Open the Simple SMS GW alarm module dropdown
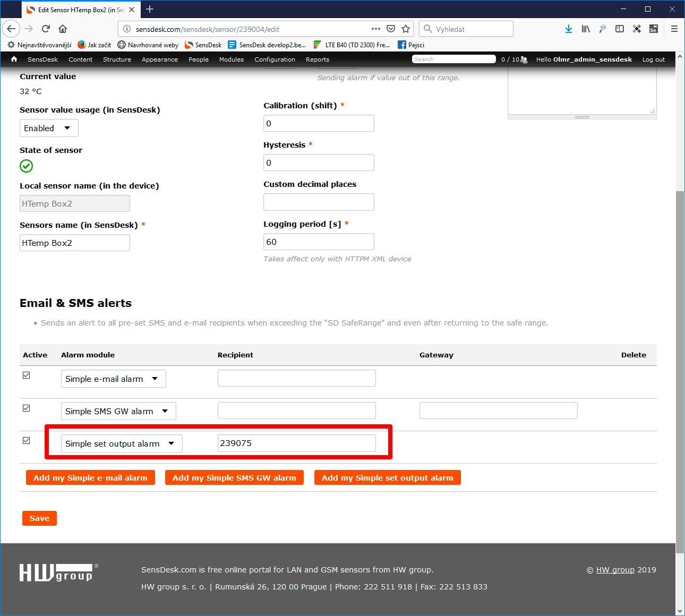The image size is (685, 616). (x=118, y=411)
